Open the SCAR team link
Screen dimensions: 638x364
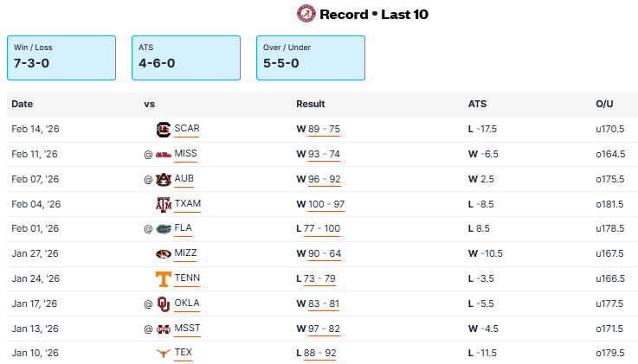tap(187, 130)
